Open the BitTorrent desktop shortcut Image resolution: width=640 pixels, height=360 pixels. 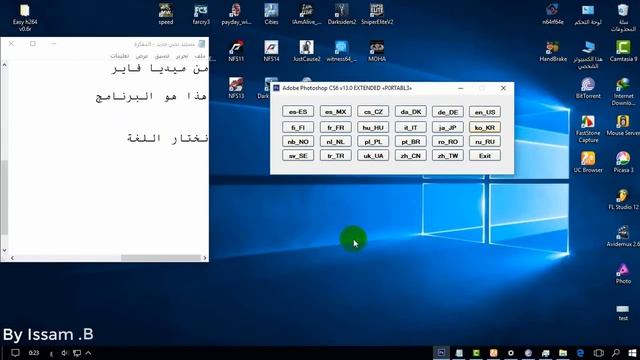(588, 88)
